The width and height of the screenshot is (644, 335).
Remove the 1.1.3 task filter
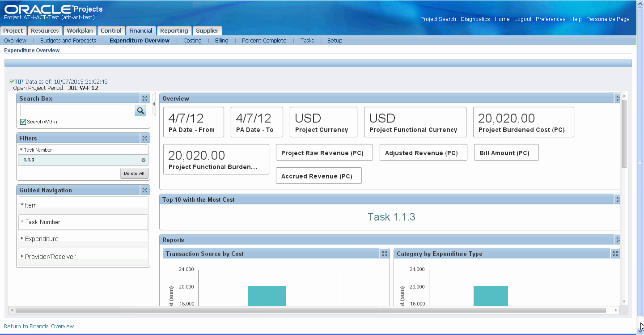(x=144, y=160)
